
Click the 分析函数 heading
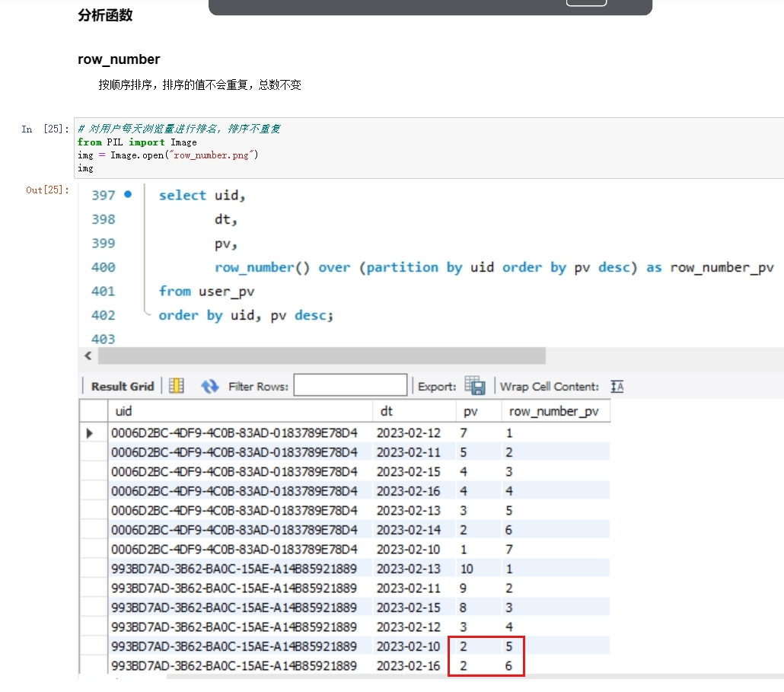point(105,15)
